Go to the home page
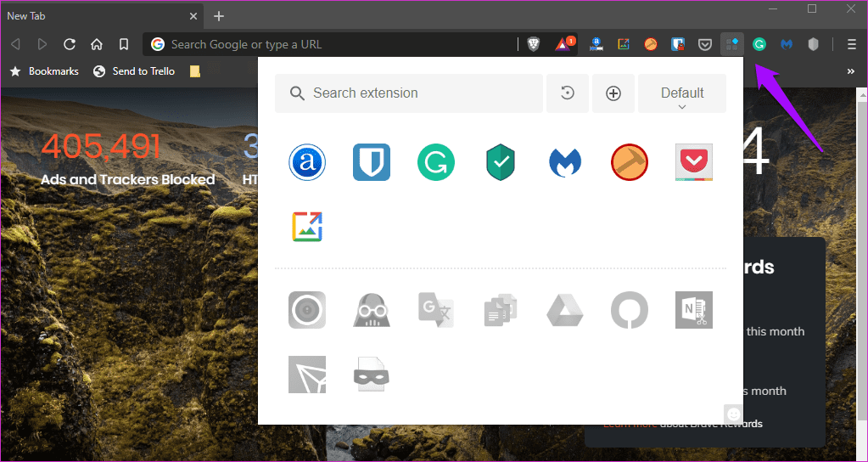Screen dimensions: 868x462 [x=97, y=44]
